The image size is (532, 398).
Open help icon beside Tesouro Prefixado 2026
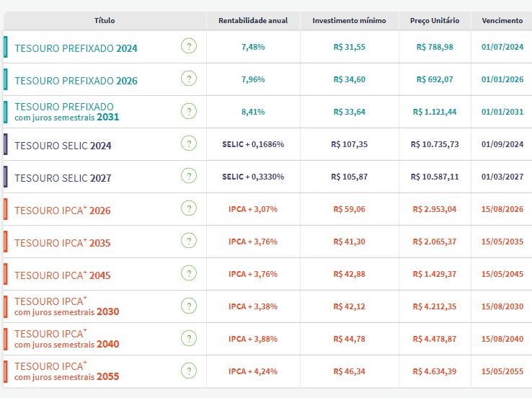[189, 79]
